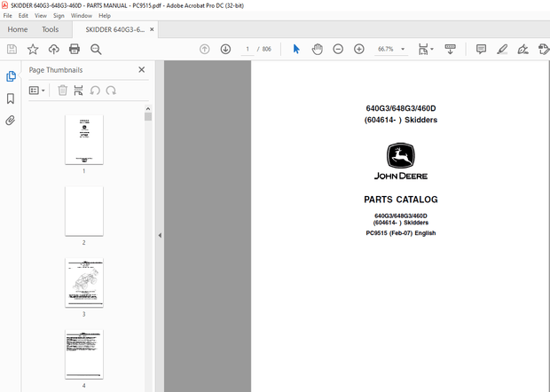Bookmark the file with star icon

[x=33, y=49]
